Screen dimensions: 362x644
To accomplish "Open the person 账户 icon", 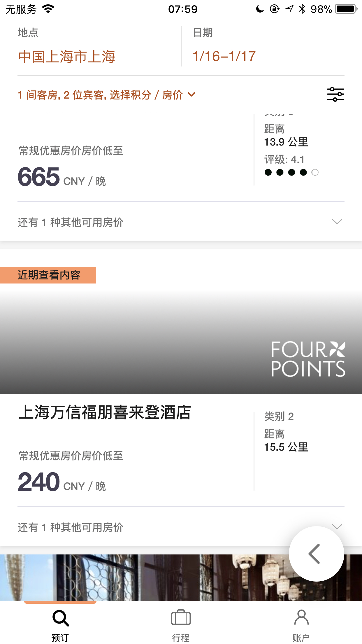I will coord(301,617).
